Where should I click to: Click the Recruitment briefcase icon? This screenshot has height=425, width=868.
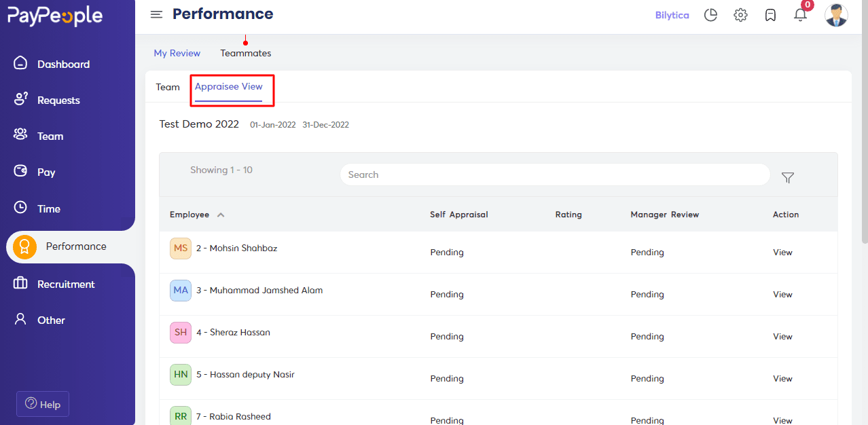21,283
